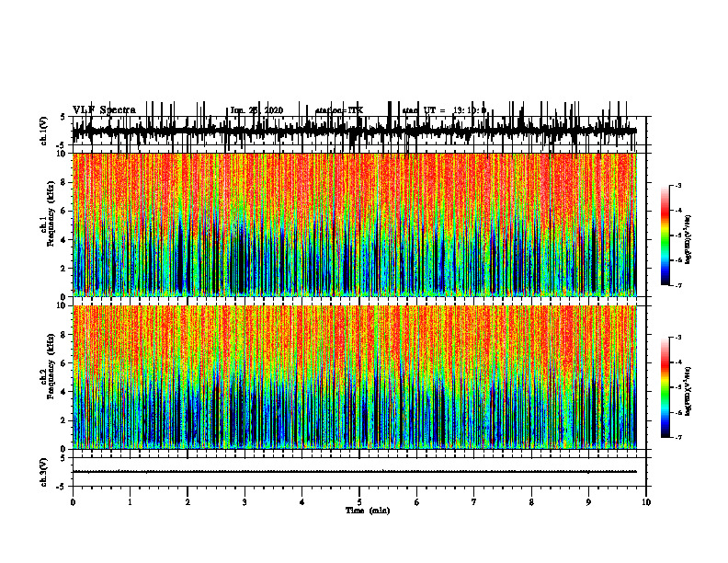Click time axis tick label 4
The width and height of the screenshot is (728, 563).
[302, 501]
